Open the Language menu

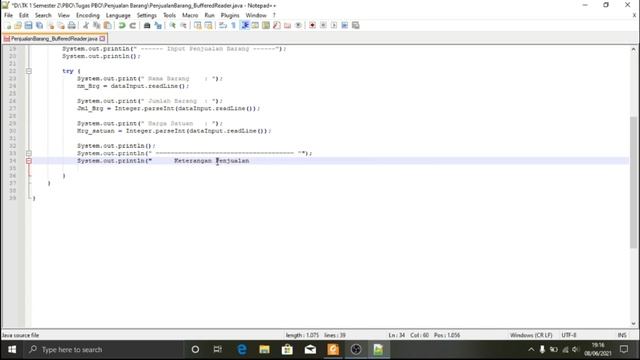click(118, 15)
